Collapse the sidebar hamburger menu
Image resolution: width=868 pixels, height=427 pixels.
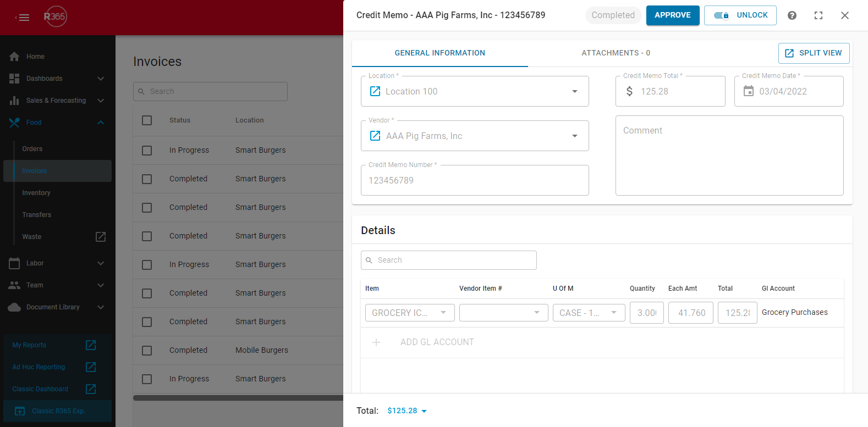23,18
